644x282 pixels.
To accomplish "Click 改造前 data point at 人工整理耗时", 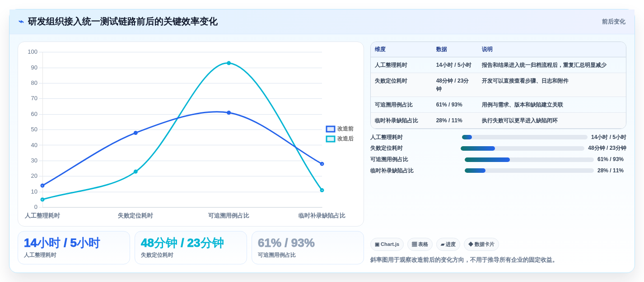I will (x=42, y=185).
